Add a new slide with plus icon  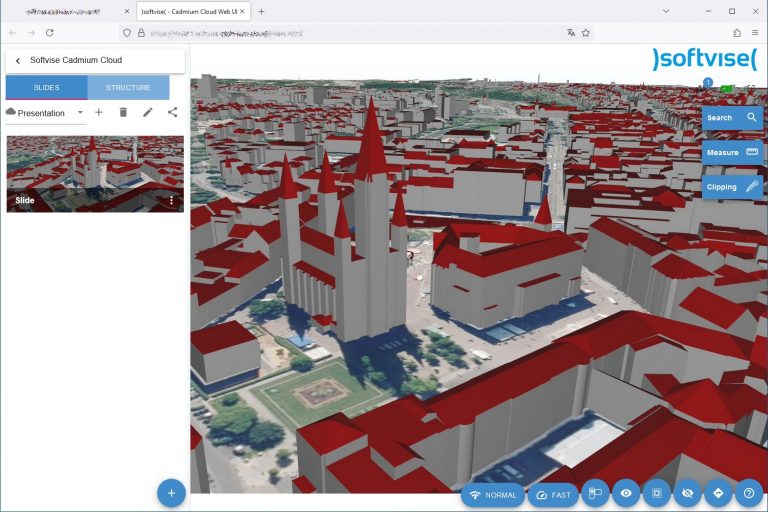(99, 113)
